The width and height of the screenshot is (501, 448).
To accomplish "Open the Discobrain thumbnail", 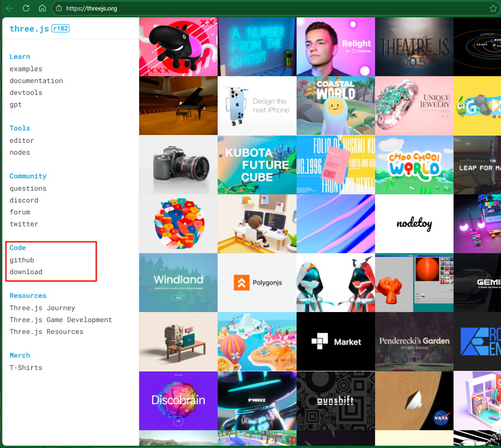I will pos(178,401).
